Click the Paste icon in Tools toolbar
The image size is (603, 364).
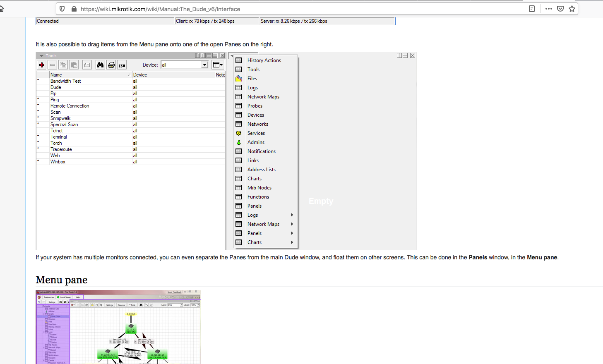pyautogui.click(x=74, y=65)
